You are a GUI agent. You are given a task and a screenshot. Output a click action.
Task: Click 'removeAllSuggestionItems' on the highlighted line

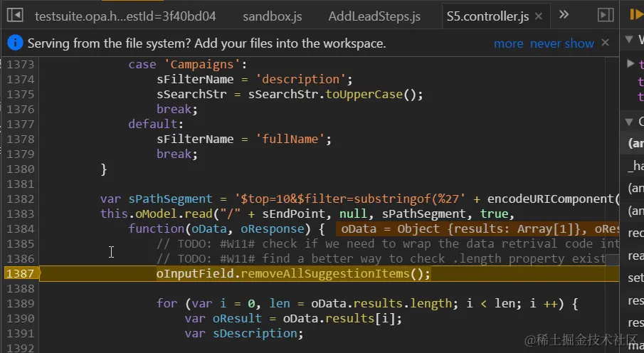click(324, 274)
